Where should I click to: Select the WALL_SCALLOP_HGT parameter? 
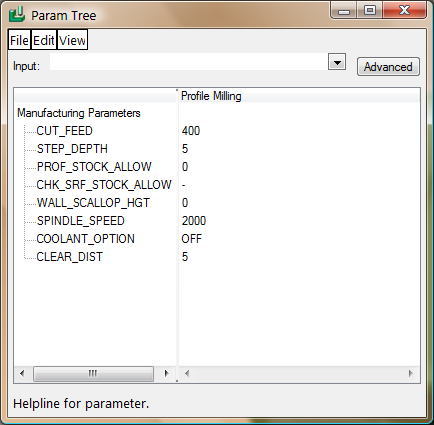[x=93, y=203]
